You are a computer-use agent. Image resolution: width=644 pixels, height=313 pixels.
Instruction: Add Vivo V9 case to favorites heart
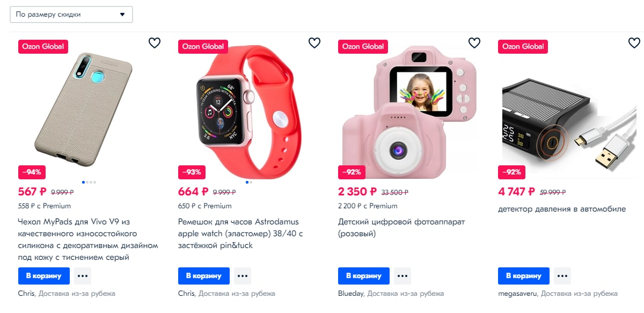(x=155, y=43)
